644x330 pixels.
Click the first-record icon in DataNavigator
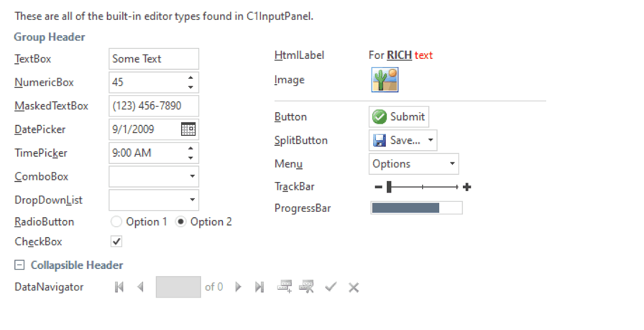(119, 287)
